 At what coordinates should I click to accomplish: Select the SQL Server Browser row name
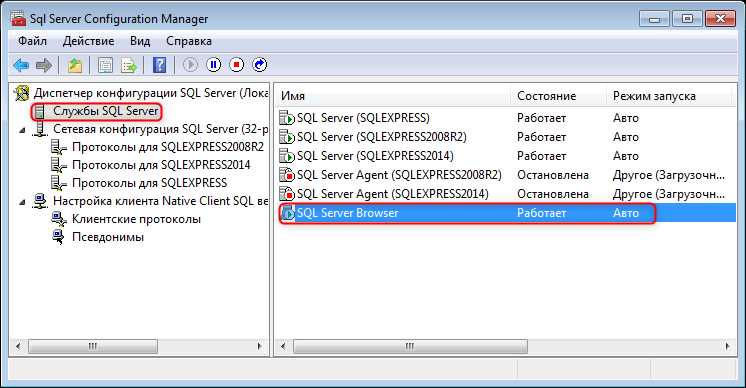coord(347,213)
